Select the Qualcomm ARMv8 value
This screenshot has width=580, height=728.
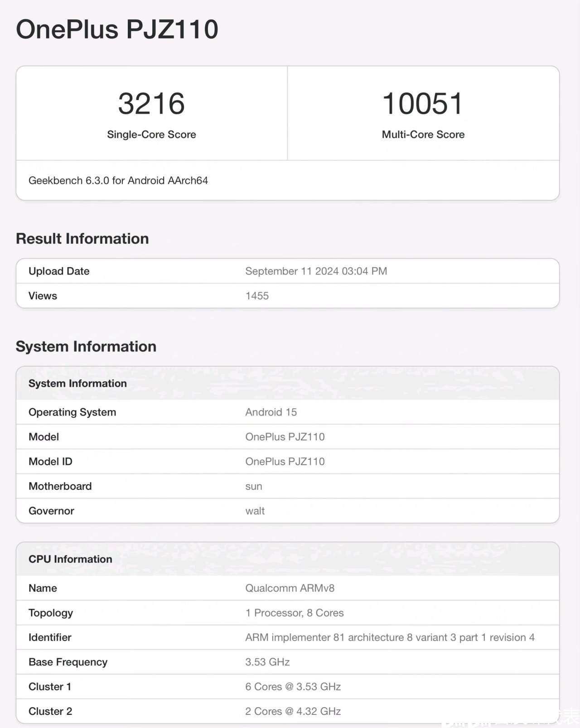click(x=290, y=588)
